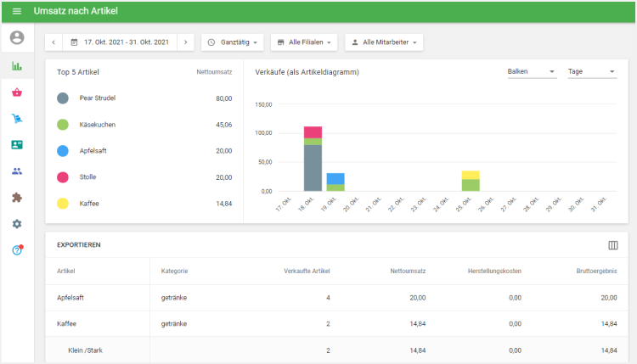Open the hamburger navigation menu
637x364 pixels.
click(17, 11)
